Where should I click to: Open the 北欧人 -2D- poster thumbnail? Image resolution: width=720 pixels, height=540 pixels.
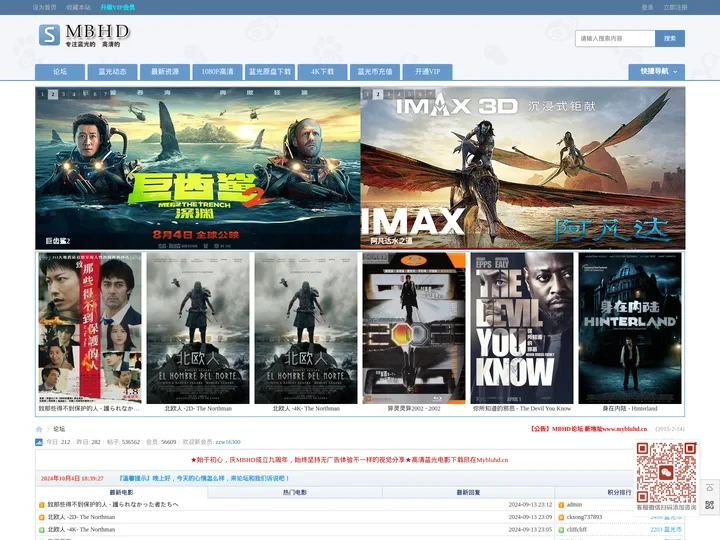click(x=198, y=328)
